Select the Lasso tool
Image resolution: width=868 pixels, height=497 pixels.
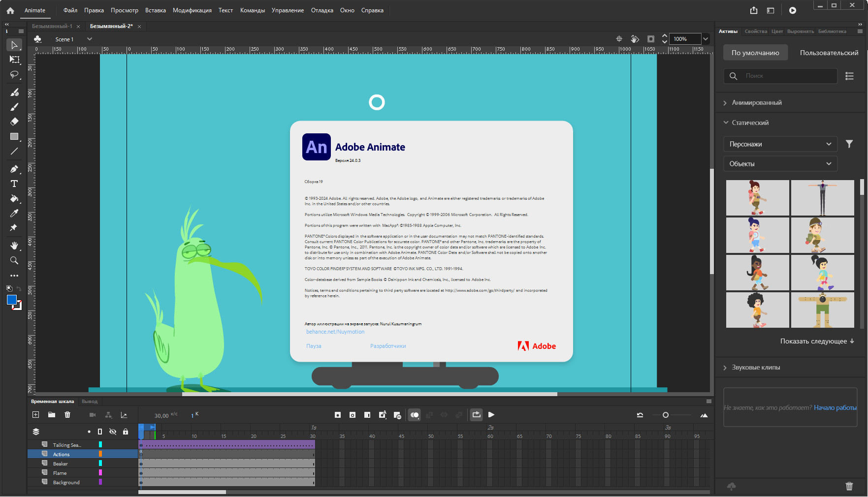coord(14,75)
